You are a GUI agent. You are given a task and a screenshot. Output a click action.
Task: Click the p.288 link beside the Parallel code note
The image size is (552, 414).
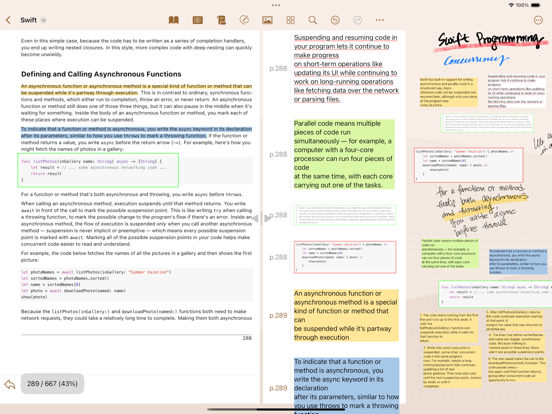point(278,155)
